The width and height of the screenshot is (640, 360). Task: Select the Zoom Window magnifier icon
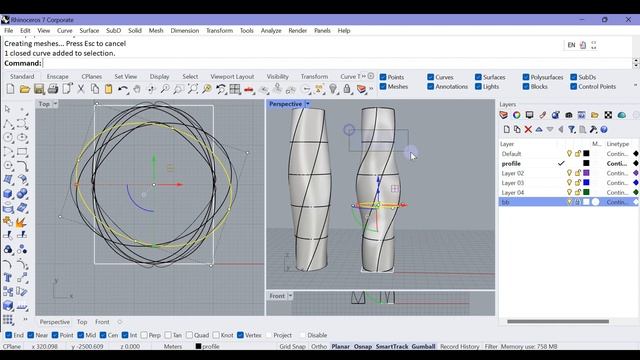178,89
